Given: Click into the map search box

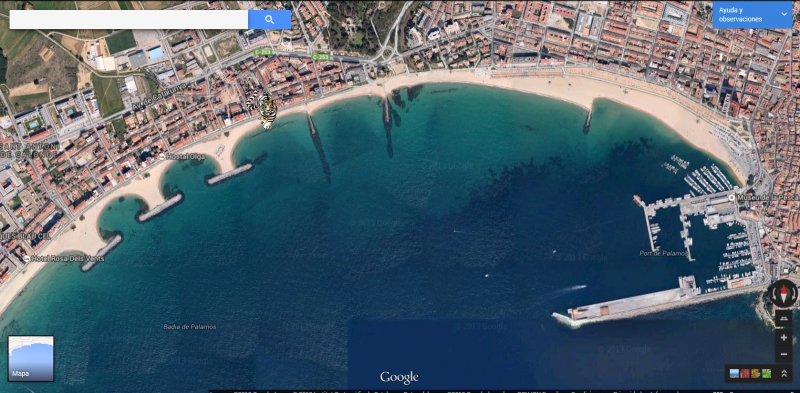Looking at the screenshot, I should pos(129,20).
